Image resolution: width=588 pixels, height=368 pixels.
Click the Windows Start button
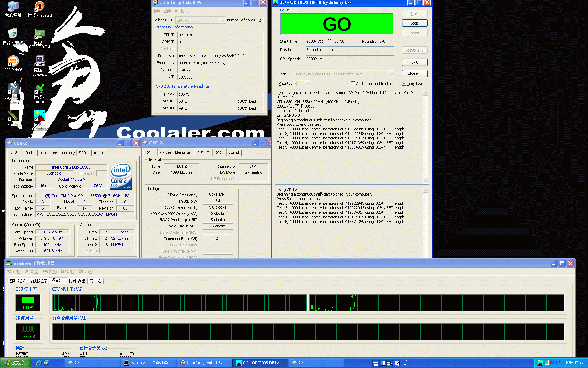click(x=16, y=363)
